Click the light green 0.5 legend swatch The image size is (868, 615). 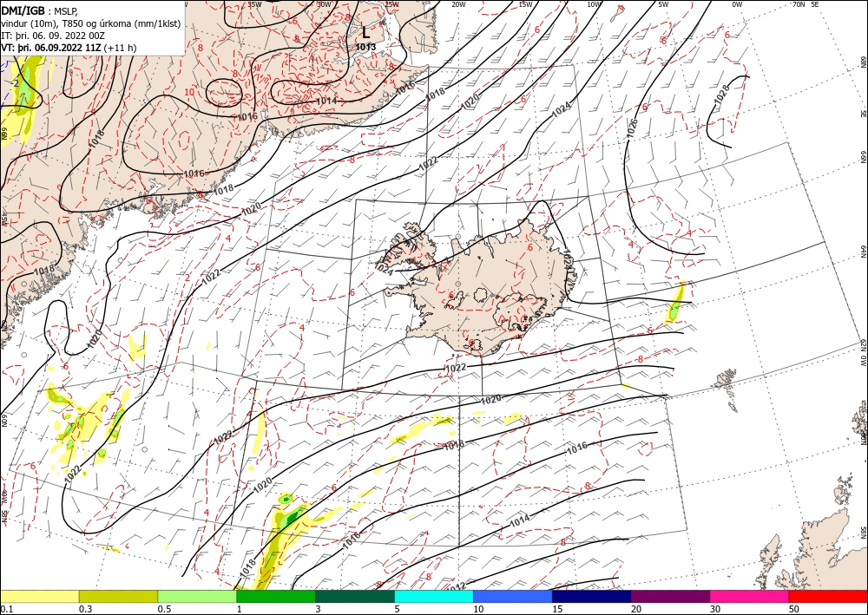pos(197,596)
